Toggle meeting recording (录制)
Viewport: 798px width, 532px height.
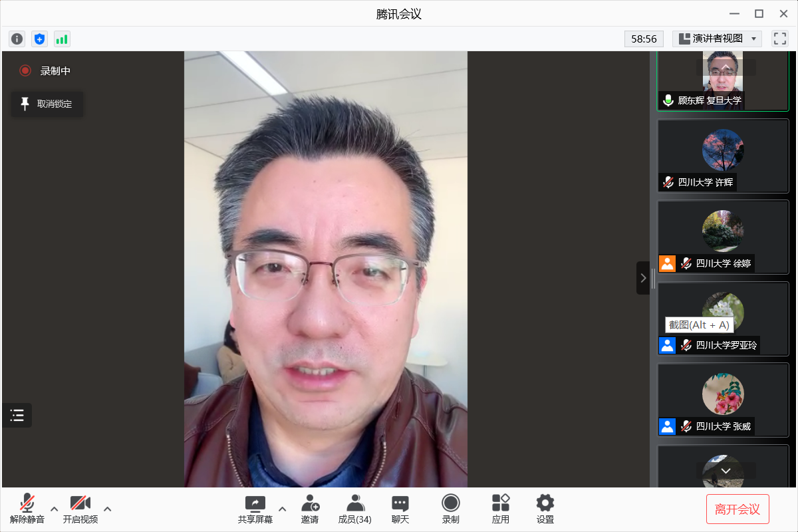pyautogui.click(x=451, y=509)
